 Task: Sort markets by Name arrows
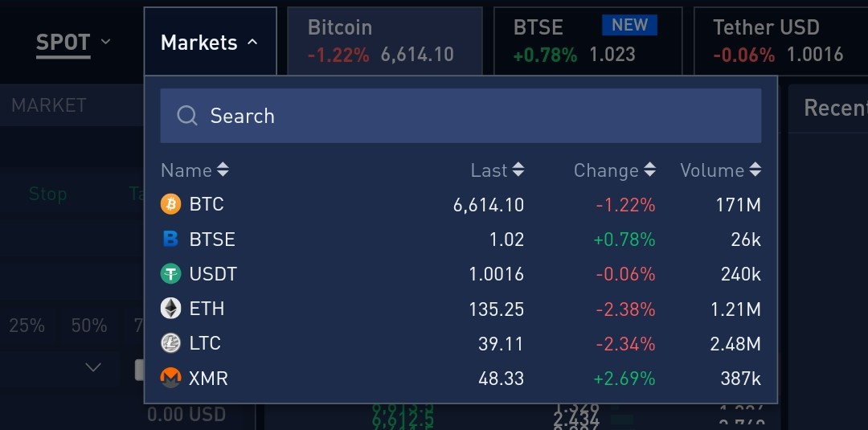pyautogui.click(x=223, y=170)
